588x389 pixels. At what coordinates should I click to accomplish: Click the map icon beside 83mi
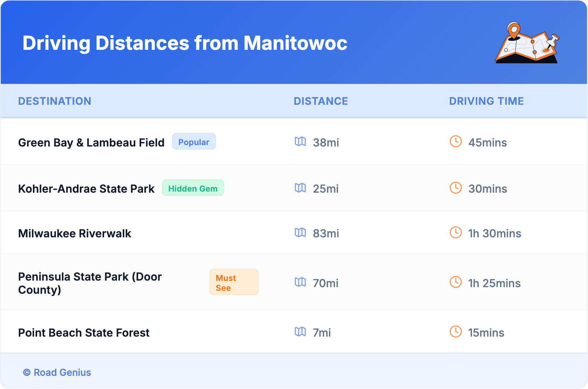pos(300,233)
